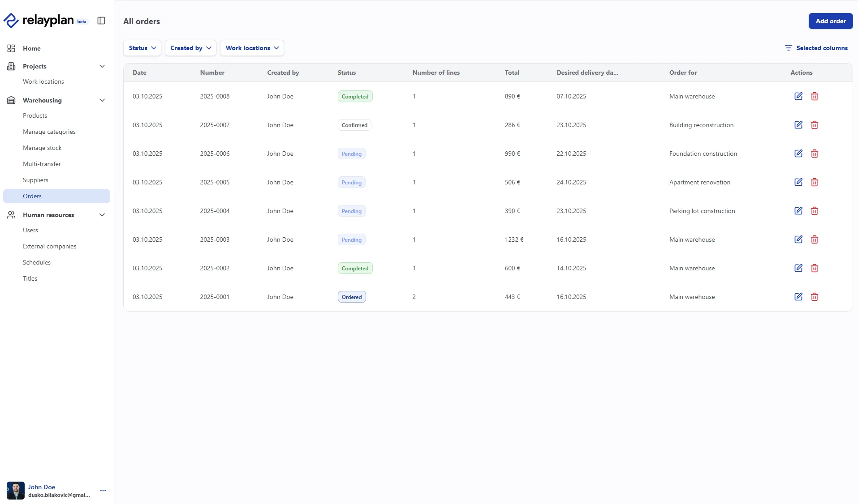Edit order 2025-0001
The image size is (858, 504).
(798, 297)
